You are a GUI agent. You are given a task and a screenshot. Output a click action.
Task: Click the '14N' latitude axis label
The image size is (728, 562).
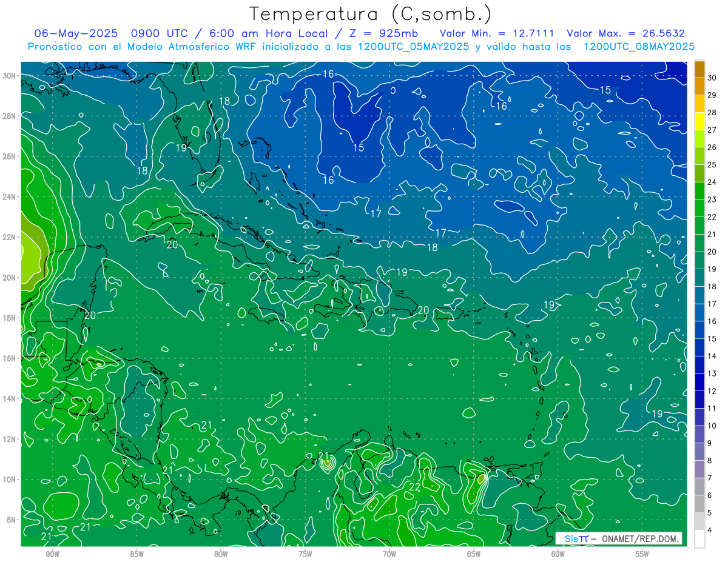(x=10, y=399)
